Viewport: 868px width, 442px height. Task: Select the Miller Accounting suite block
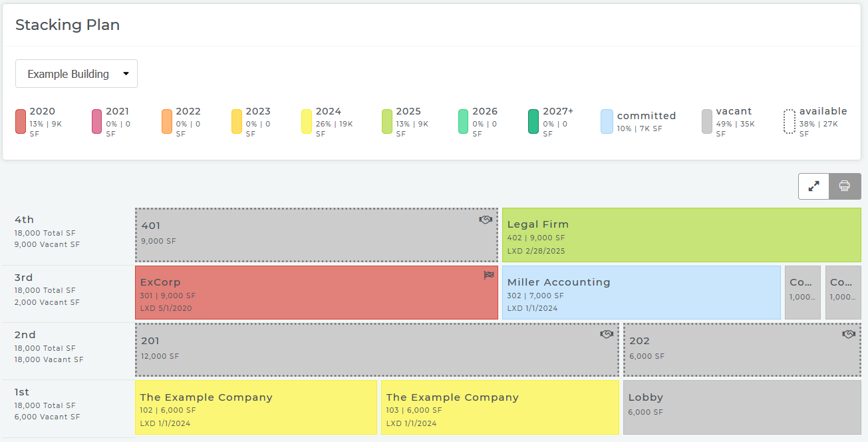point(641,293)
